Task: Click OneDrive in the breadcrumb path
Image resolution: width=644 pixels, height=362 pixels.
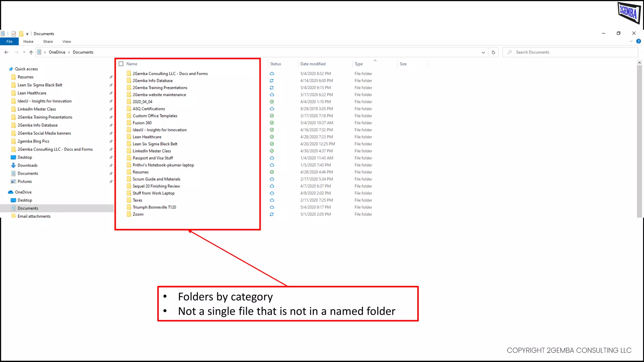Action: [57, 52]
